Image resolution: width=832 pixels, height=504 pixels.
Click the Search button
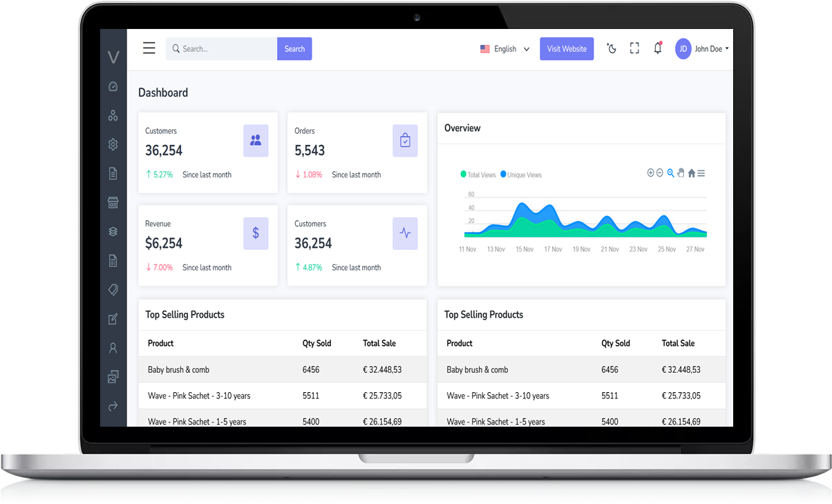pos(294,49)
